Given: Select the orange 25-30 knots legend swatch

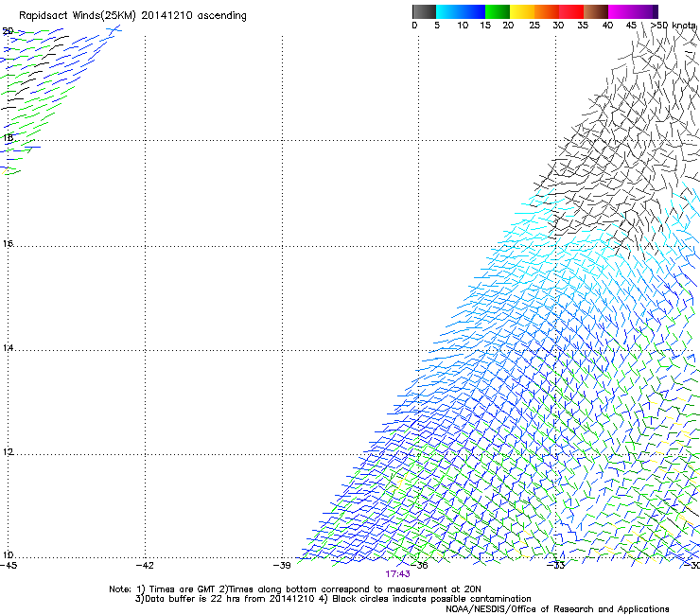Looking at the screenshot, I should point(547,11).
